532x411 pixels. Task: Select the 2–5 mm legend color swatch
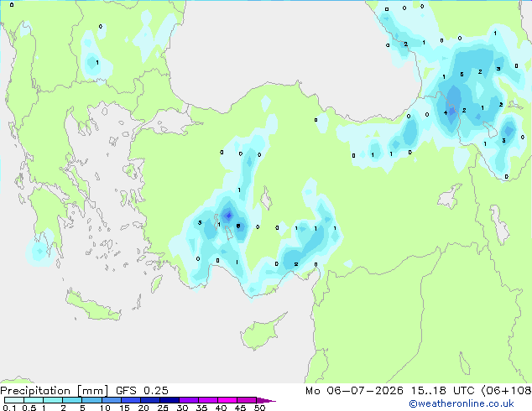72,400
